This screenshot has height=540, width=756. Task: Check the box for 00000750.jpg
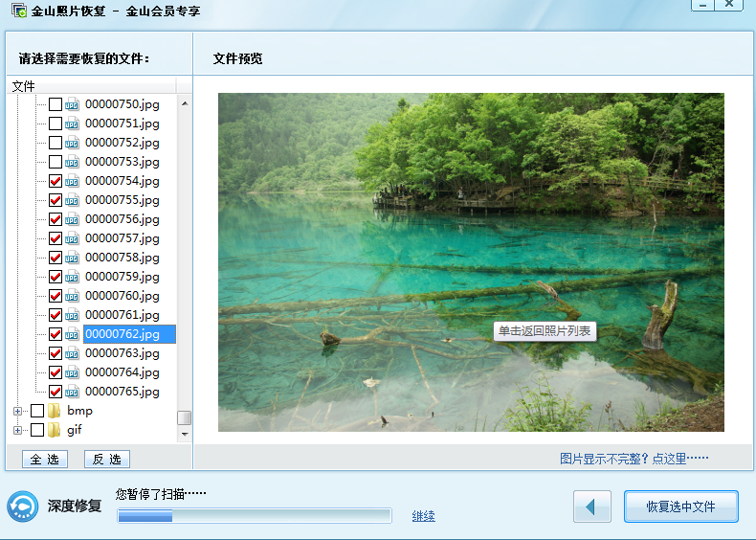[x=56, y=104]
